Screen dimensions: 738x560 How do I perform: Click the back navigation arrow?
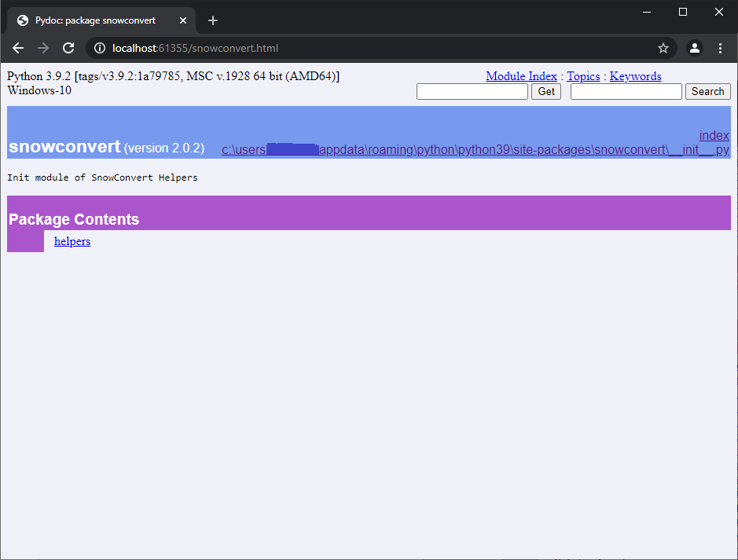(x=18, y=48)
